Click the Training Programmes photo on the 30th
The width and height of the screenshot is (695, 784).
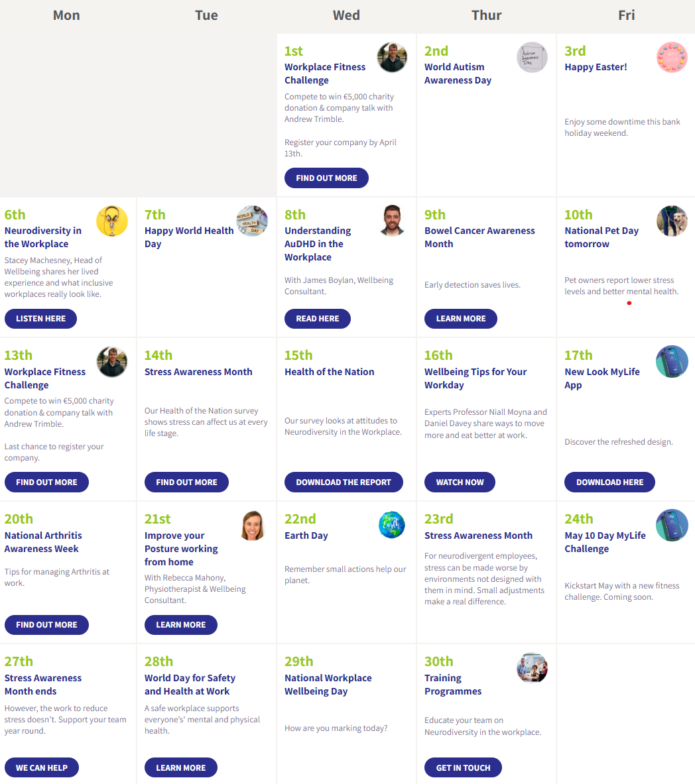(532, 668)
